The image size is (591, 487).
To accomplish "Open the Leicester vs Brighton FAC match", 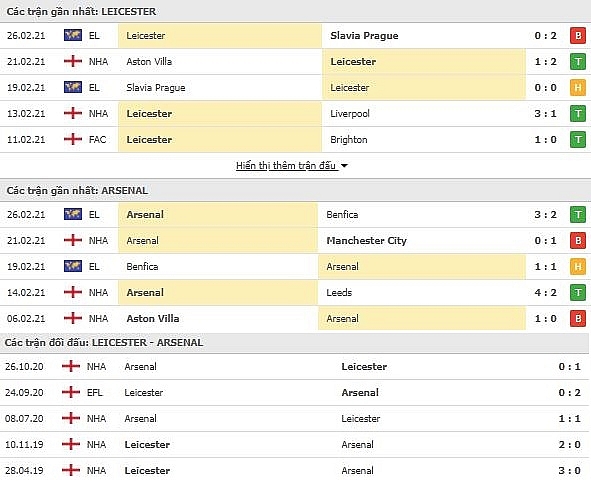I will 296,139.
